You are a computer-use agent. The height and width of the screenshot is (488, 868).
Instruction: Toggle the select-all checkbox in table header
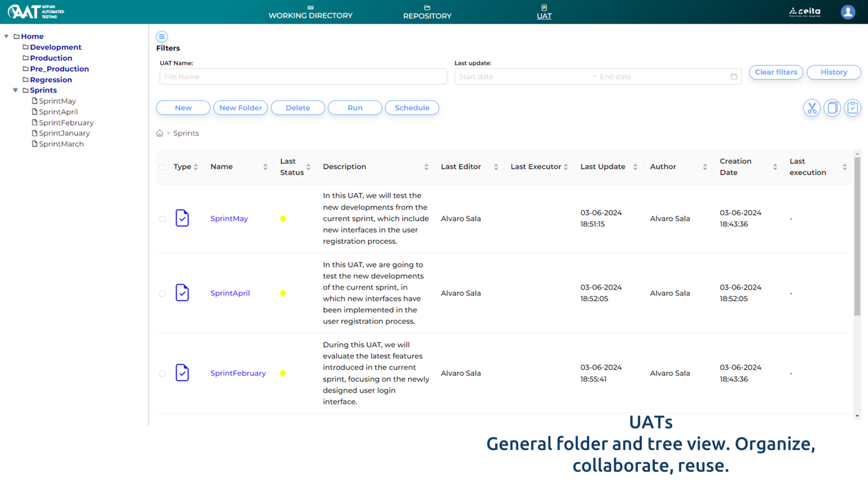pos(162,167)
